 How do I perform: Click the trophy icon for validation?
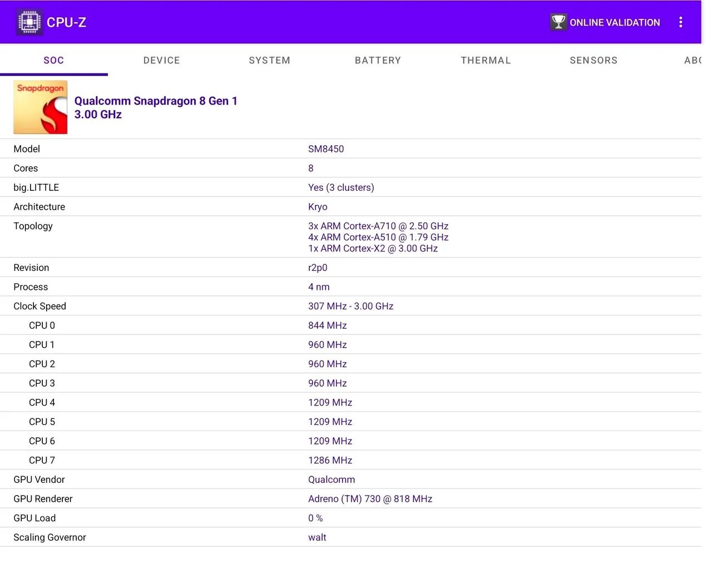coord(558,22)
